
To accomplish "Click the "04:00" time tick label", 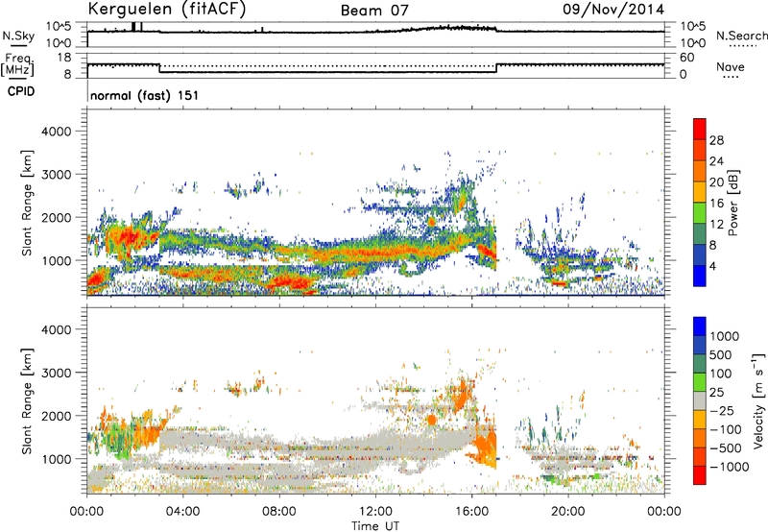I will [182, 512].
